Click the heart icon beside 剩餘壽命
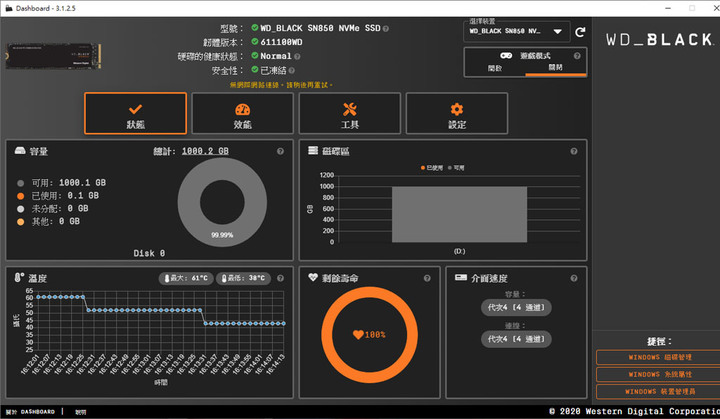Image resolution: width=720 pixels, height=419 pixels. pos(313,277)
